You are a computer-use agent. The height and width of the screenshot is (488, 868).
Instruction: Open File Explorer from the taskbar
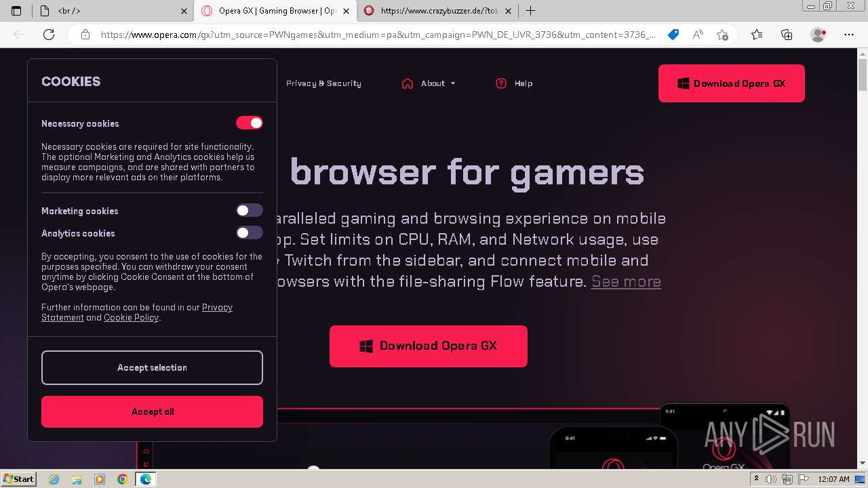pyautogui.click(x=77, y=479)
